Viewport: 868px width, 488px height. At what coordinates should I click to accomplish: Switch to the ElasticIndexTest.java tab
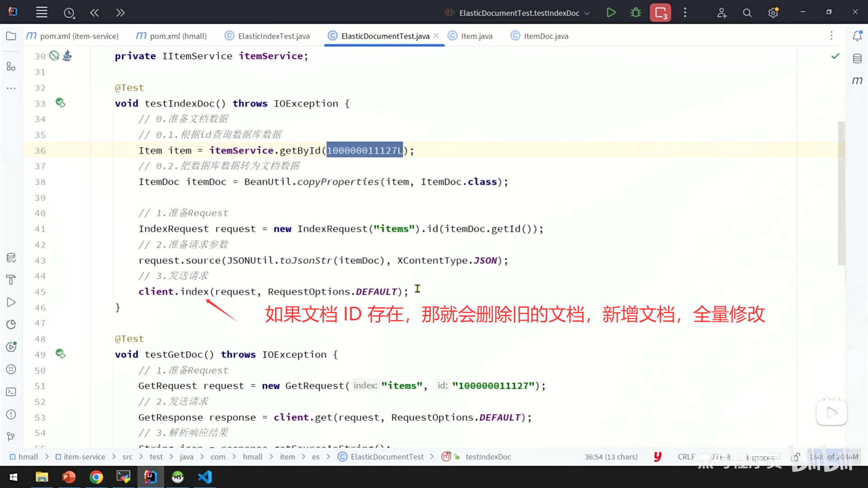274,36
